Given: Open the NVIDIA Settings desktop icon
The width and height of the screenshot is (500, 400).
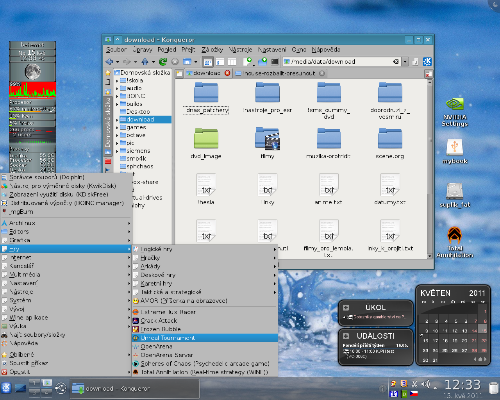Looking at the screenshot, I should coord(455,112).
